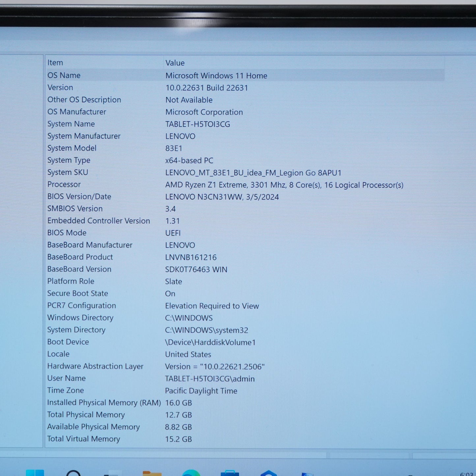Click the System Information taskbar icon
This screenshot has width=476, height=476.
(307, 474)
